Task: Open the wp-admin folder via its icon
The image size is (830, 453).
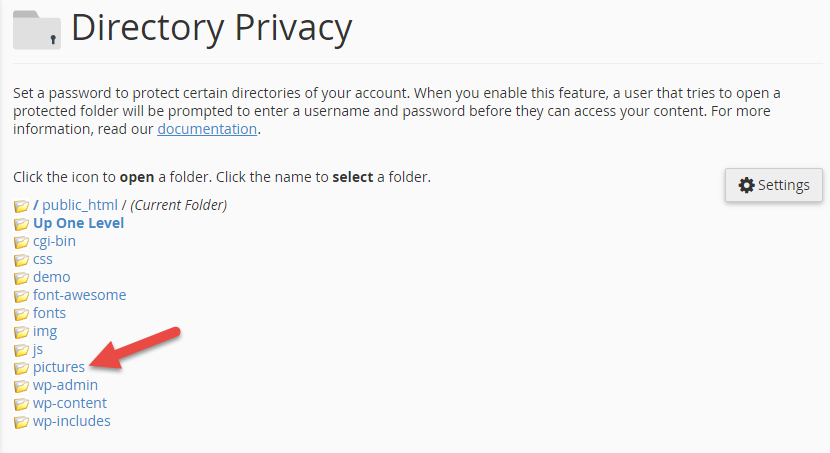Action: point(21,386)
